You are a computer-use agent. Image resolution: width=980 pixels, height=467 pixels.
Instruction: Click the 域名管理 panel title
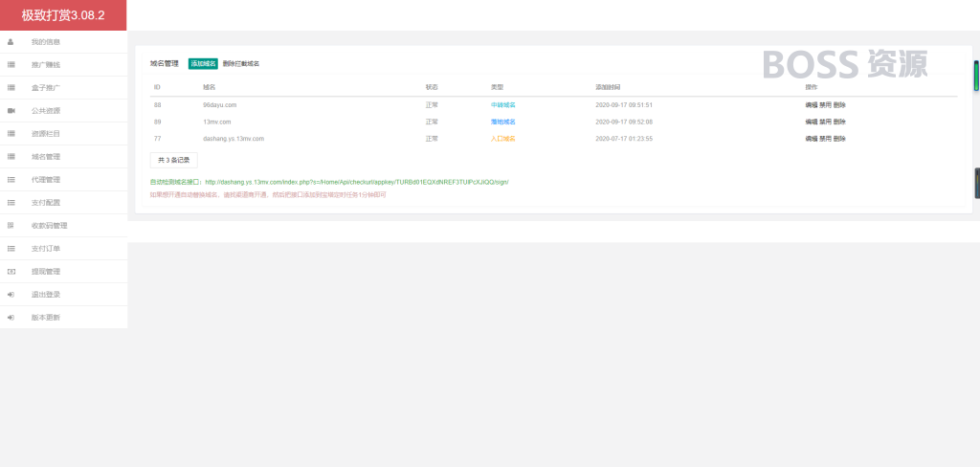165,64
